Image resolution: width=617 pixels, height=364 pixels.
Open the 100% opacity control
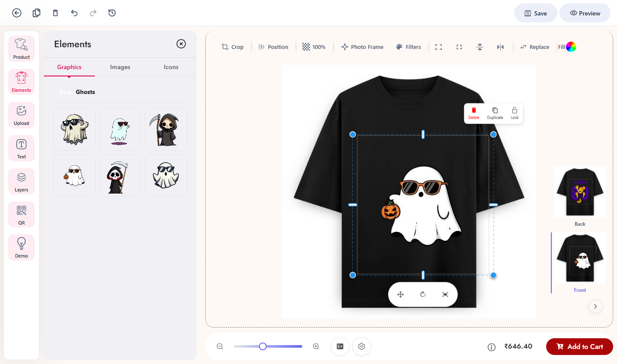pos(314,47)
